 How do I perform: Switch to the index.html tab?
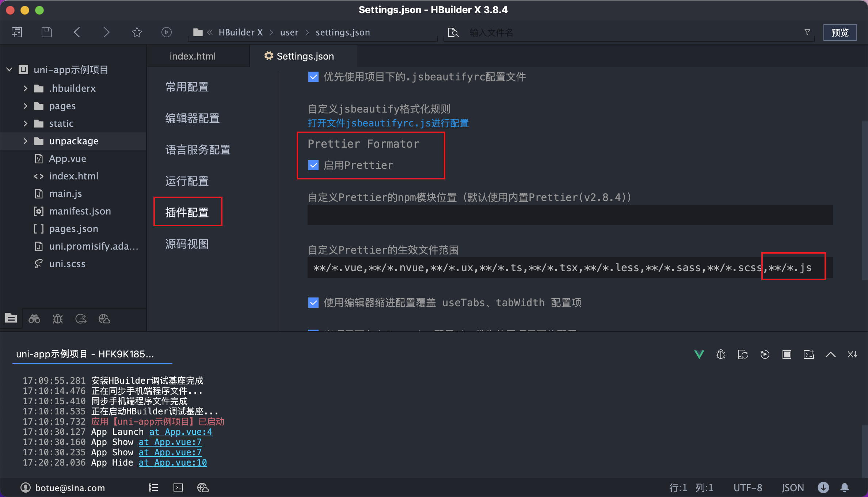193,56
